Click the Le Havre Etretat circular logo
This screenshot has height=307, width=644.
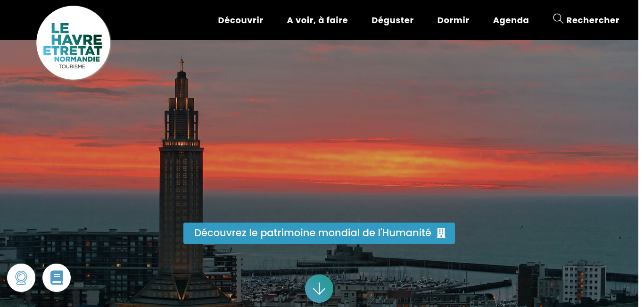[x=73, y=43]
